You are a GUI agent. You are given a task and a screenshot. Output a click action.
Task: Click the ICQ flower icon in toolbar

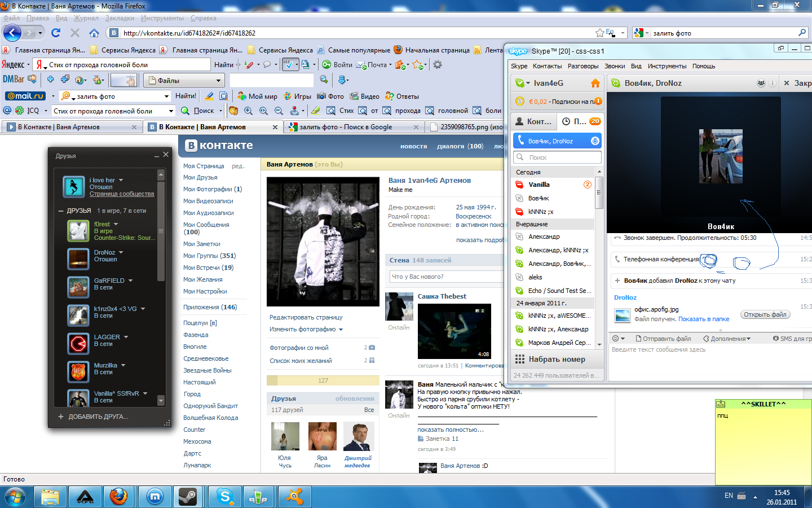[19, 111]
